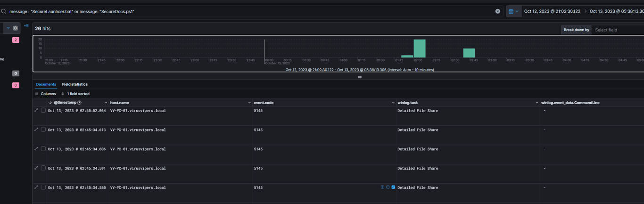The height and width of the screenshot is (204, 644).
Task: Open the host.name column options chevron
Action: tap(249, 102)
